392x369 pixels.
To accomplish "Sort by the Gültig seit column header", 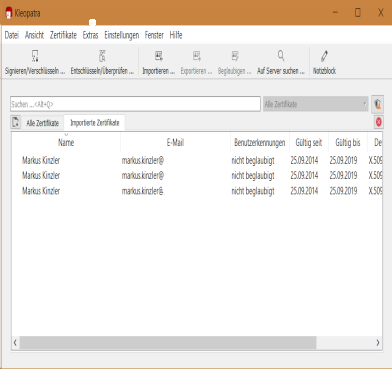I will pos(309,142).
